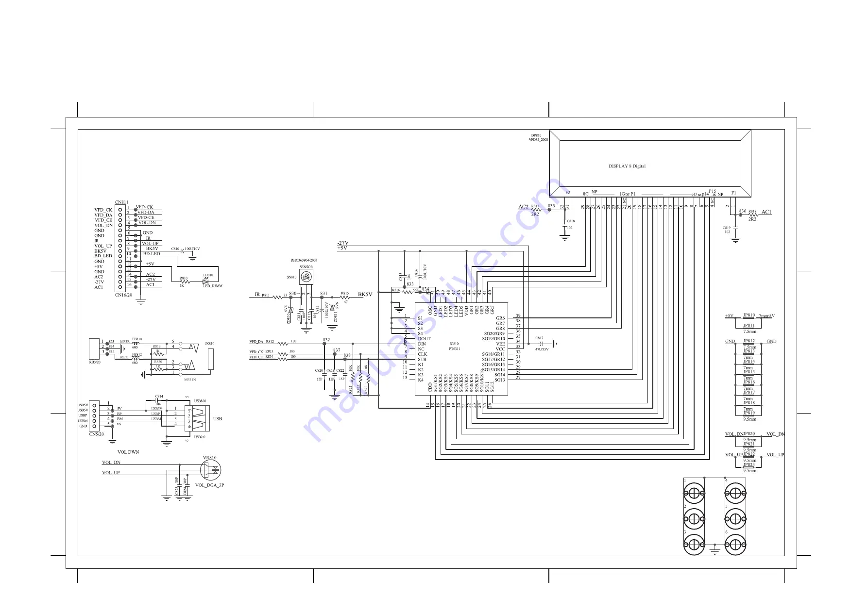Viewport: 868px width, 613px height.
Task: Click ground symbol under CN811 connector
Action: pos(141,302)
